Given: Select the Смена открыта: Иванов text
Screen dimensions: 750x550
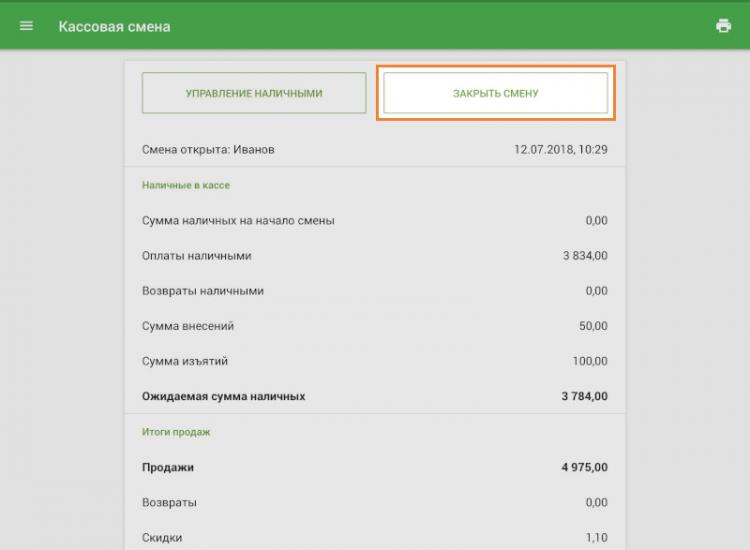Looking at the screenshot, I should click(208, 150).
